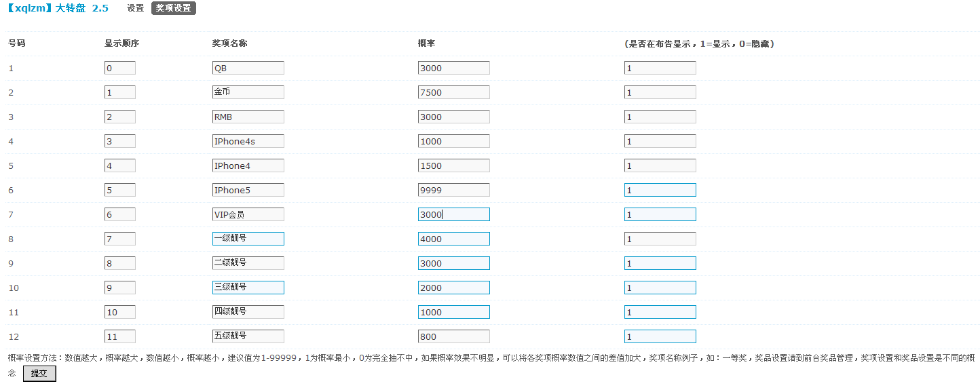
Task: Edit prize name field containing 金币
Action: (x=248, y=92)
